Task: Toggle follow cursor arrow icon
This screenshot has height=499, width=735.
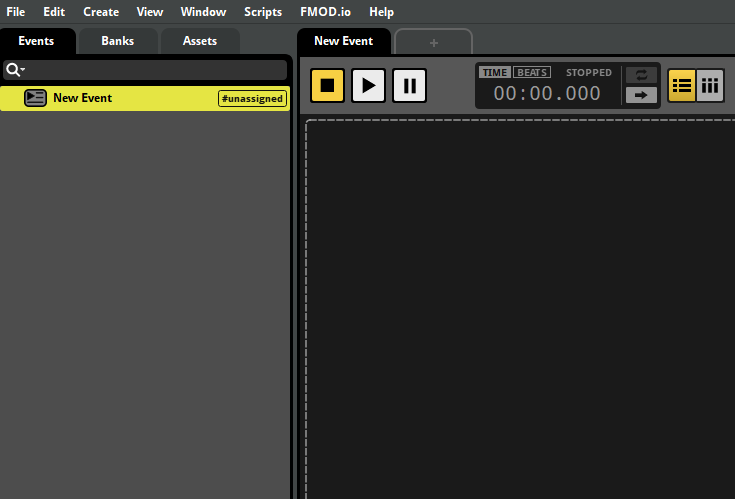Action: tap(641, 95)
